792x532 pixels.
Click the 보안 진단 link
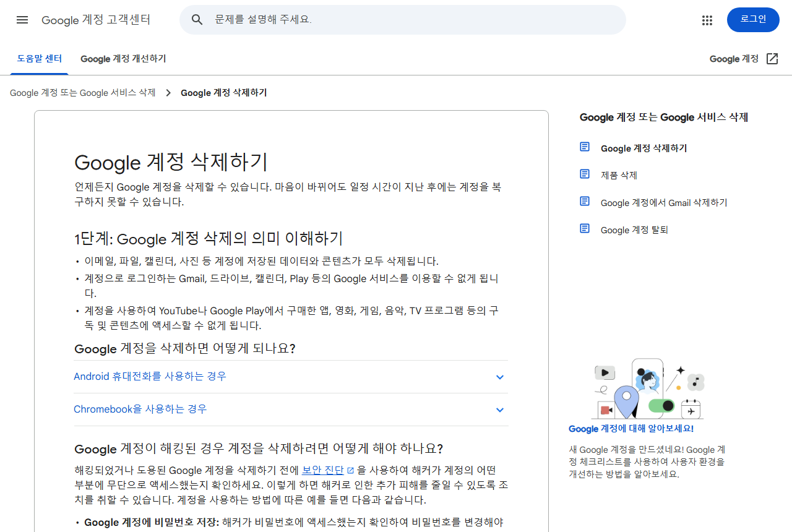(322, 470)
